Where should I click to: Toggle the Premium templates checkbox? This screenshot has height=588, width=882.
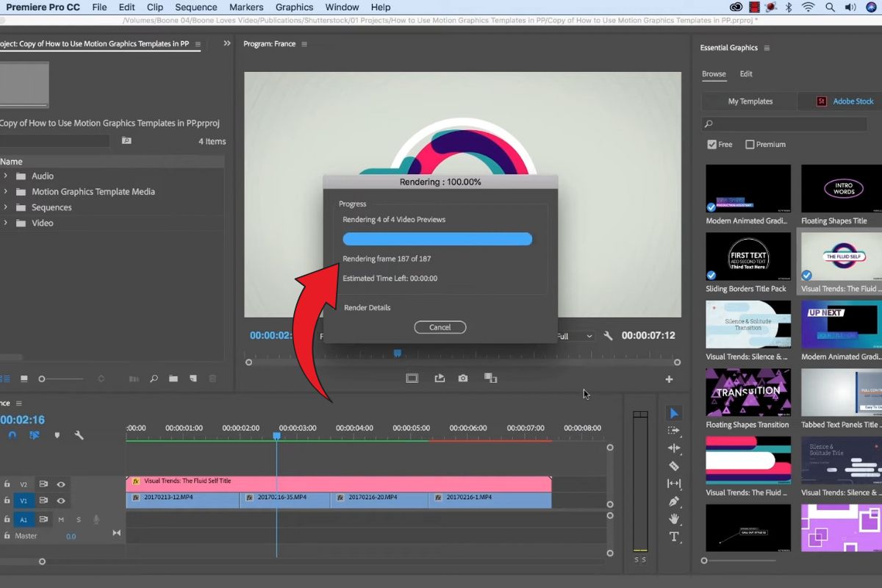tap(750, 144)
